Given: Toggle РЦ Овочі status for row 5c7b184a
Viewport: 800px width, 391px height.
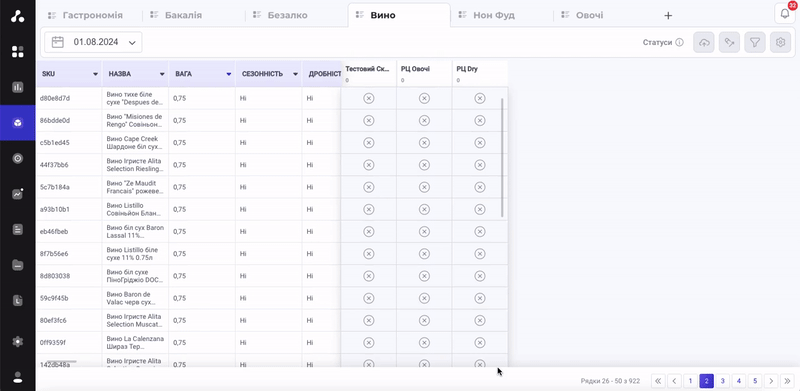Looking at the screenshot, I should tap(424, 187).
